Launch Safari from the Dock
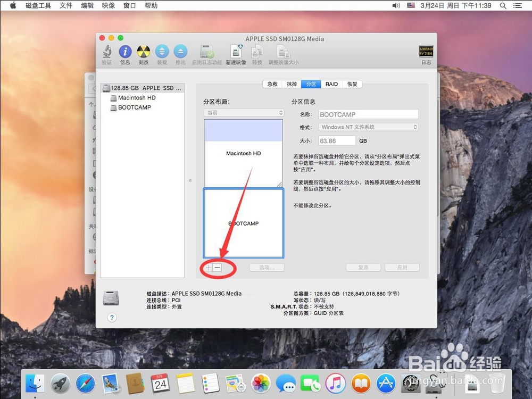The image size is (532, 399). [85, 384]
